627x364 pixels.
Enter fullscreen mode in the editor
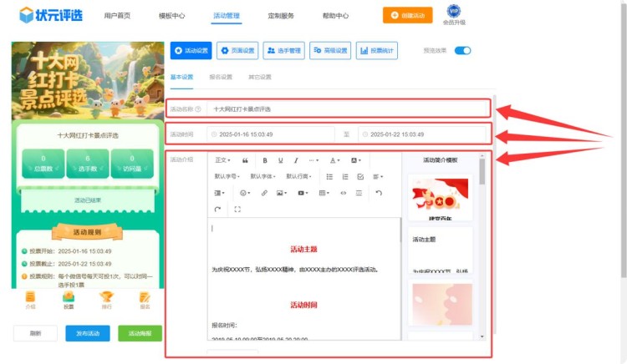pyautogui.click(x=237, y=209)
